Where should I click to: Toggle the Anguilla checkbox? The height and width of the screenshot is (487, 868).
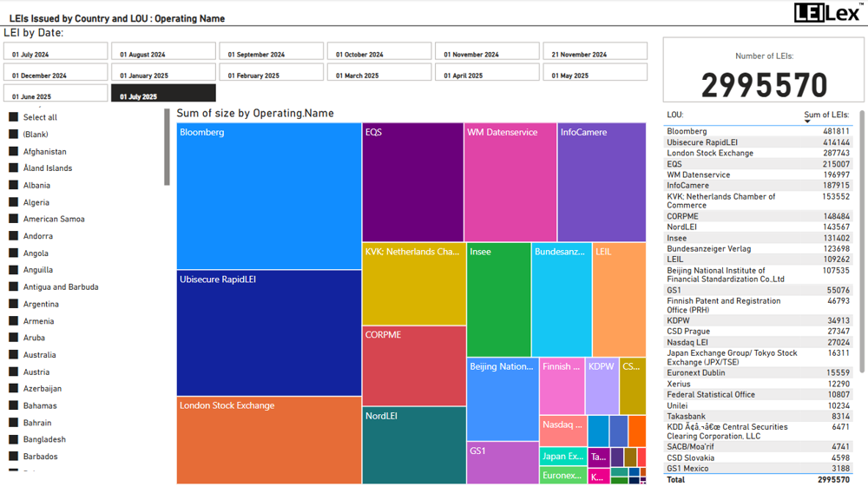(x=14, y=269)
